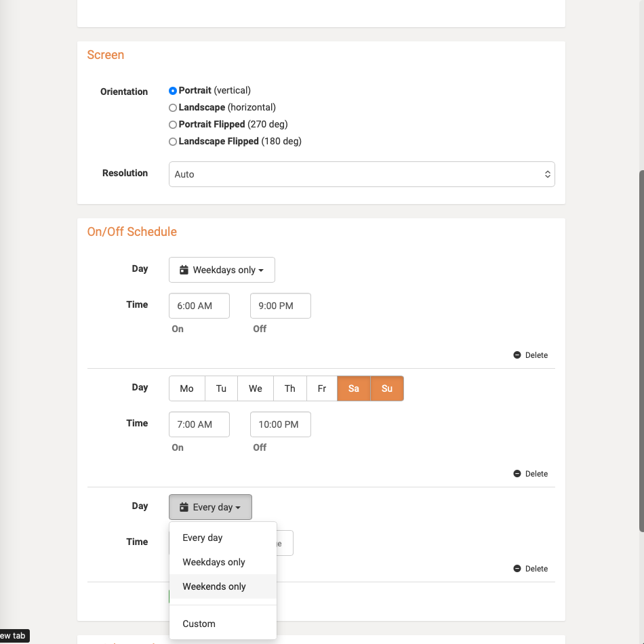The height and width of the screenshot is (644, 644).
Task: Delete the third Every day schedule
Action: click(x=531, y=568)
